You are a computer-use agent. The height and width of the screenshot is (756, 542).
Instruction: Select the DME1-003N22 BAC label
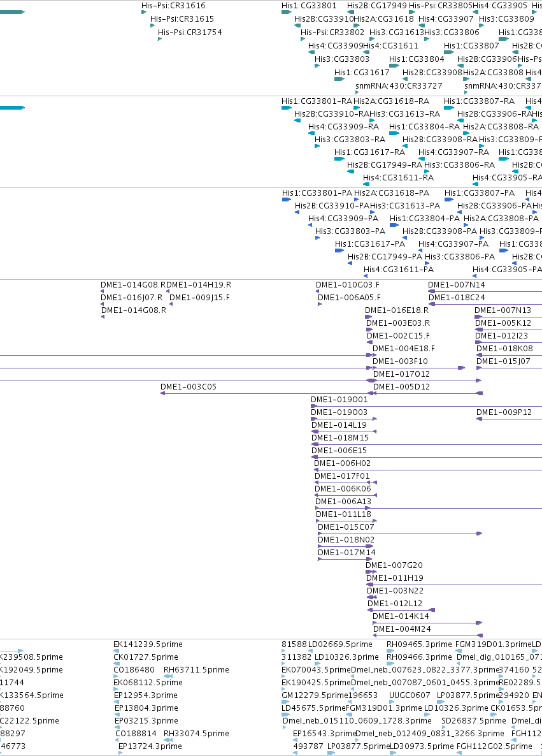(x=395, y=591)
